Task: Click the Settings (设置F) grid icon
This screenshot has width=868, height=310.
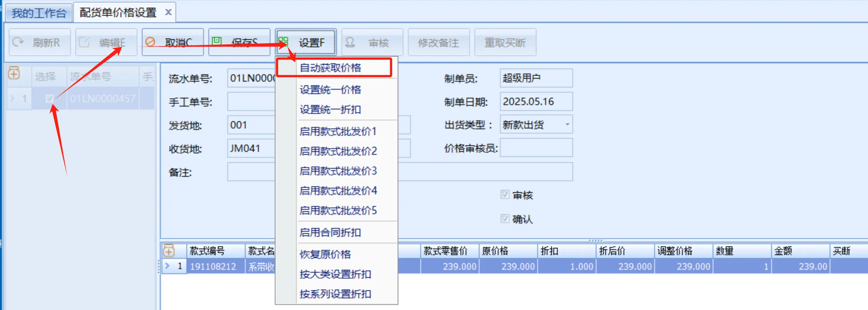Action: click(x=283, y=42)
